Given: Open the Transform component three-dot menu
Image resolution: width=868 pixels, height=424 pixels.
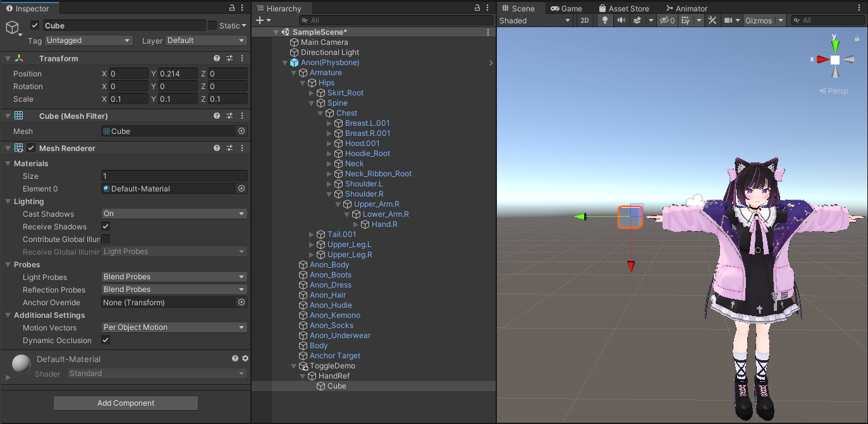Looking at the screenshot, I should coord(242,58).
